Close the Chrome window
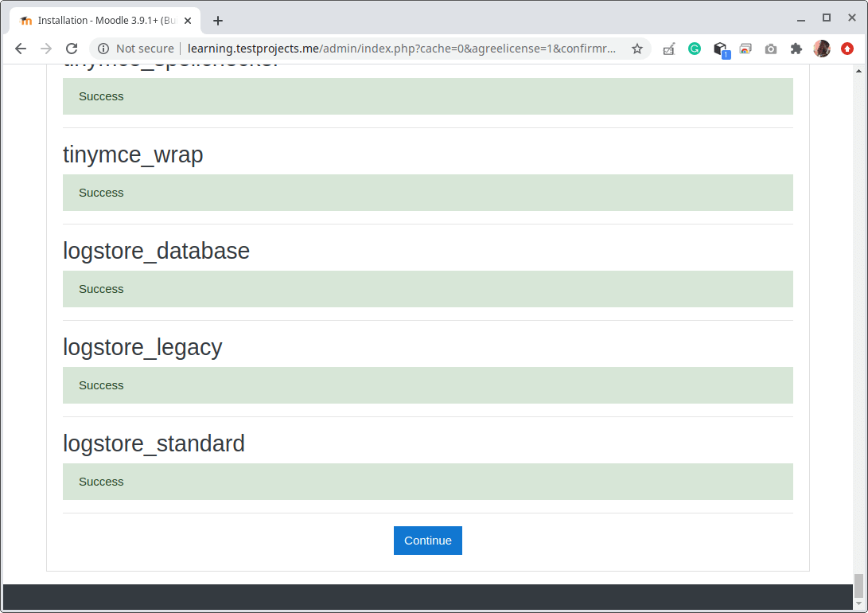 852,18
